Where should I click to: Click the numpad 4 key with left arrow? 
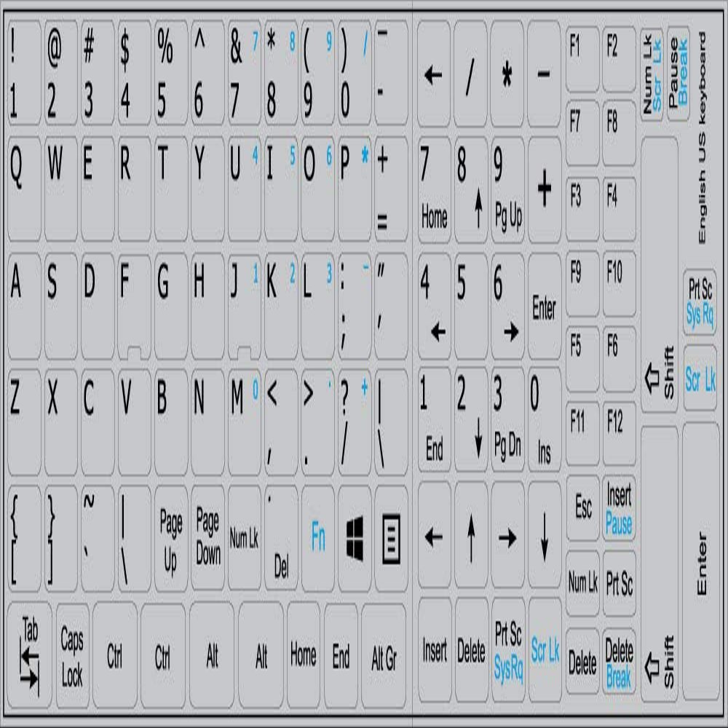pos(434,306)
